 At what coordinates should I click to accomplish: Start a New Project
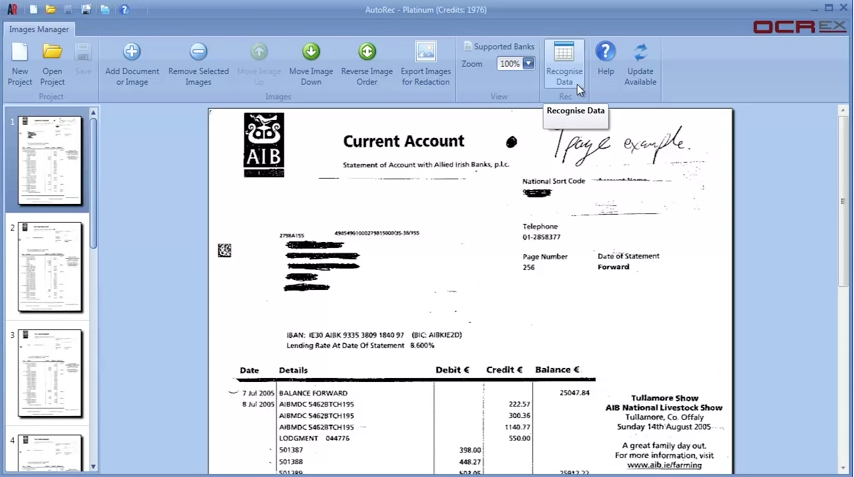20,64
